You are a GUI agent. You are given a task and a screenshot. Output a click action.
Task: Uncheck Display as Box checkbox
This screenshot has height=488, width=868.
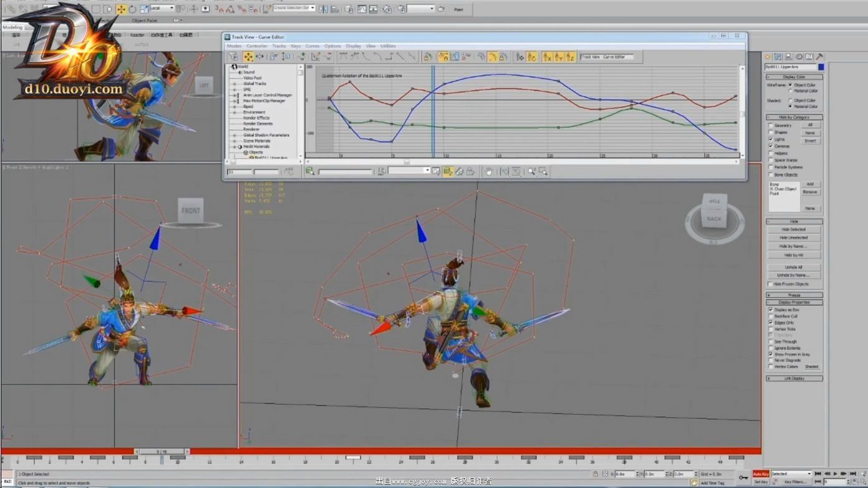point(771,310)
